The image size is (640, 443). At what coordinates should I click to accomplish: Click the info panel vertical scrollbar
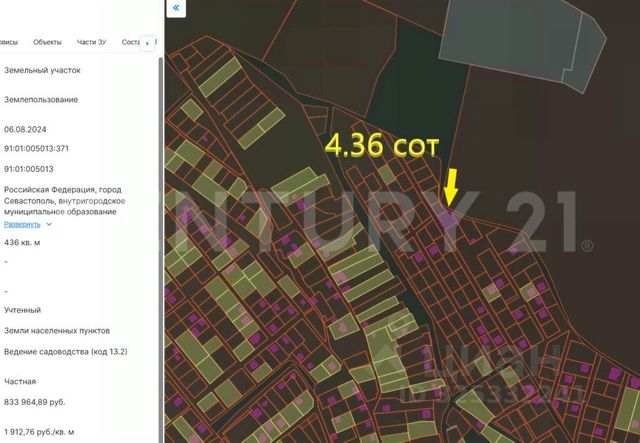click(x=161, y=249)
